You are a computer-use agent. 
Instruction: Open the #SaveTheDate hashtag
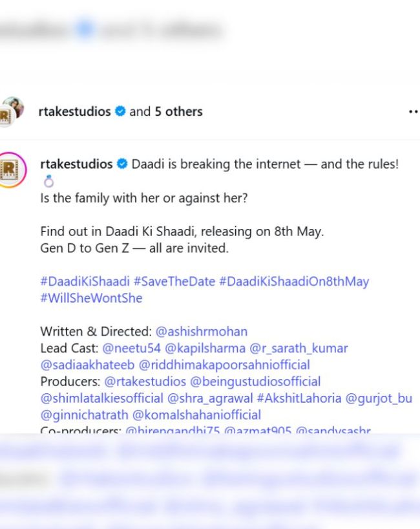[174, 281]
